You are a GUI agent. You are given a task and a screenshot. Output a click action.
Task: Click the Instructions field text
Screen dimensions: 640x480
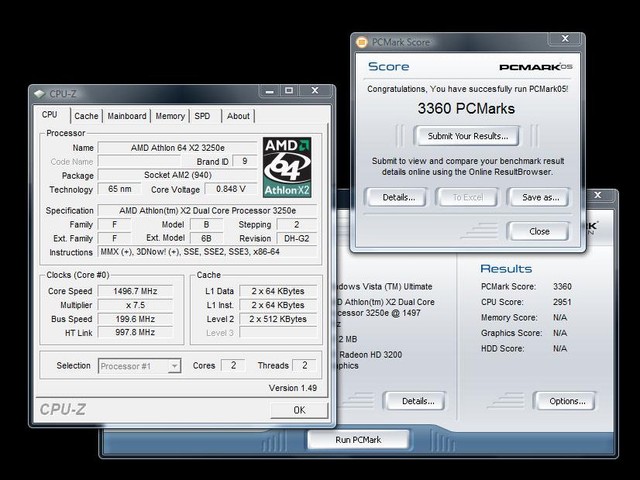(207, 252)
